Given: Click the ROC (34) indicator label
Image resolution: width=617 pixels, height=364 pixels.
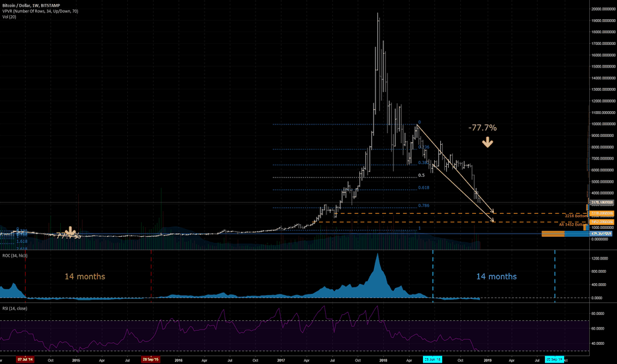Looking at the screenshot, I should [x=15, y=255].
